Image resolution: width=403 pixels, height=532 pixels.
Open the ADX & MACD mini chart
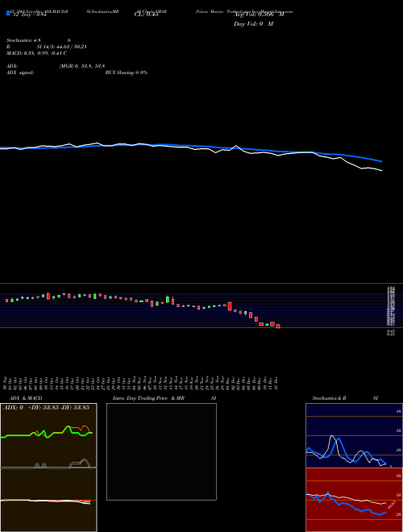click(48, 468)
